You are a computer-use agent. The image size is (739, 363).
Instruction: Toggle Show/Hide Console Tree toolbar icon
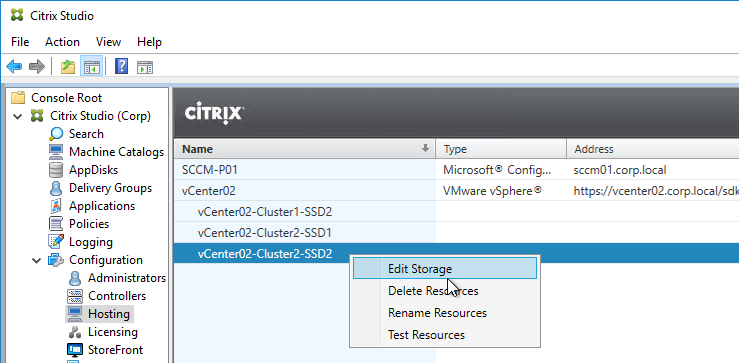91,67
